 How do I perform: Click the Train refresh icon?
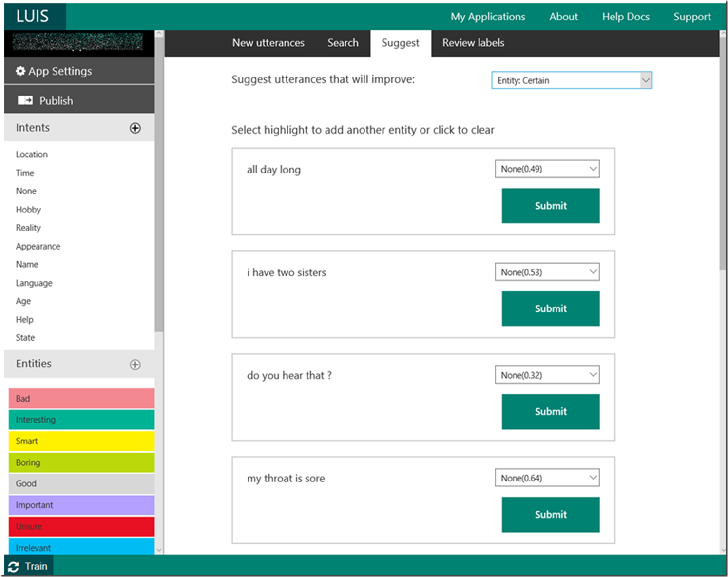(x=14, y=567)
